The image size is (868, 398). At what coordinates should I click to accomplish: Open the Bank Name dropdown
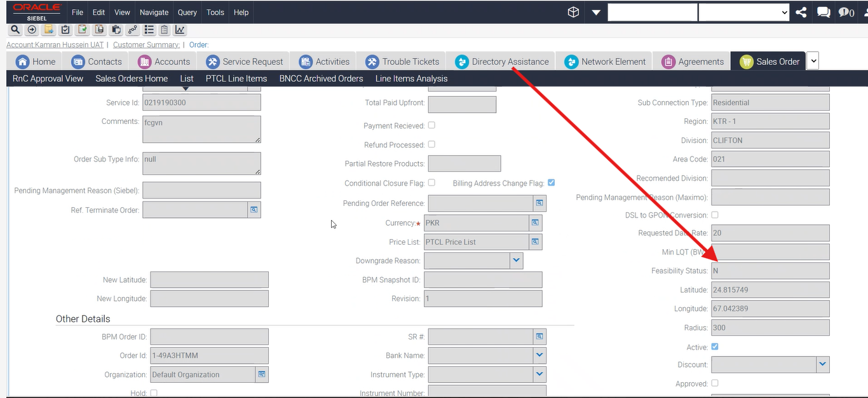(x=539, y=355)
